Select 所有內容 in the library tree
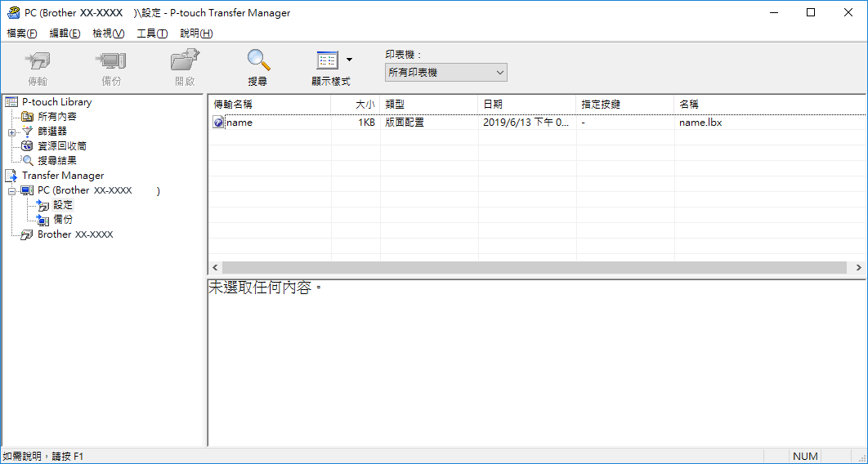The width and height of the screenshot is (868, 464). 57,117
